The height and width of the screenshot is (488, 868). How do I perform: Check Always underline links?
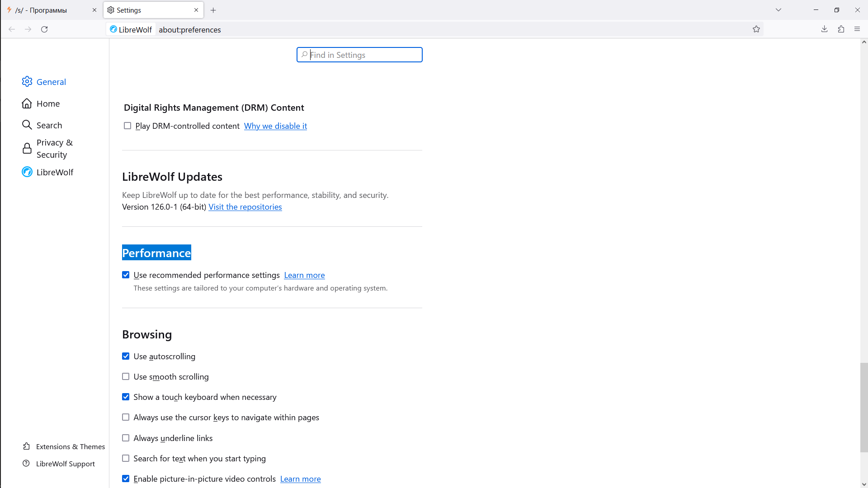[x=126, y=438]
